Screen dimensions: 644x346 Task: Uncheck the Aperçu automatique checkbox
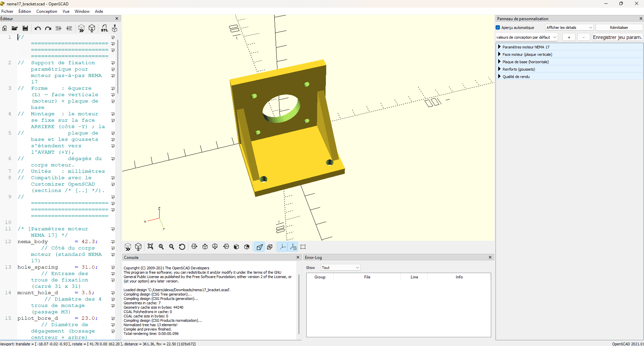pyautogui.click(x=498, y=28)
